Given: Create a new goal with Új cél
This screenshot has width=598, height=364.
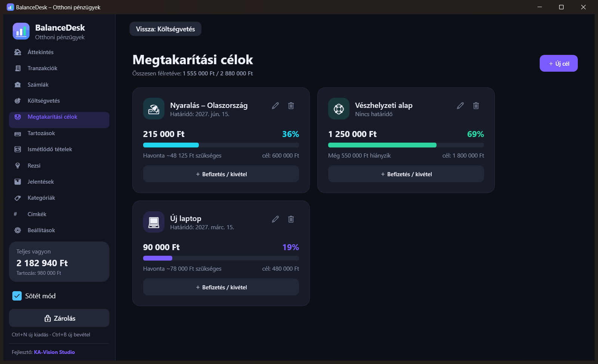Looking at the screenshot, I should coord(558,63).
